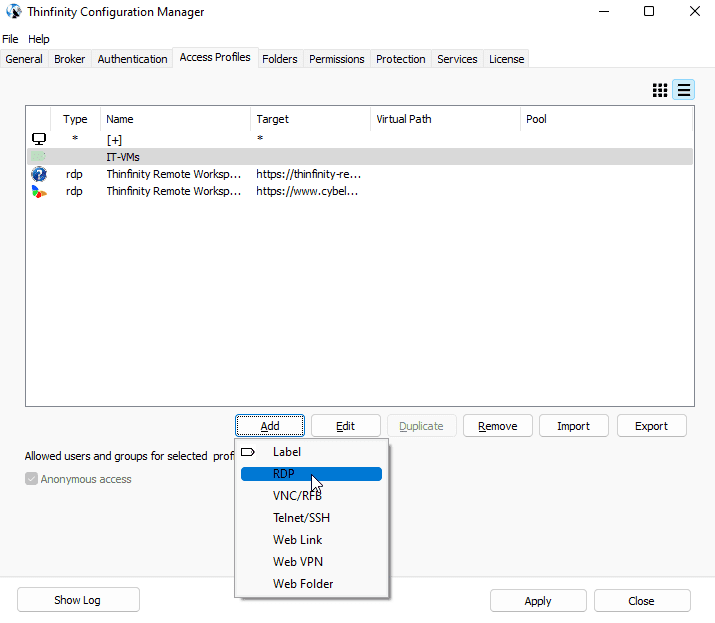Image resolution: width=715 pixels, height=623 pixels.
Task: Switch to the Protection tab
Action: [x=400, y=59]
